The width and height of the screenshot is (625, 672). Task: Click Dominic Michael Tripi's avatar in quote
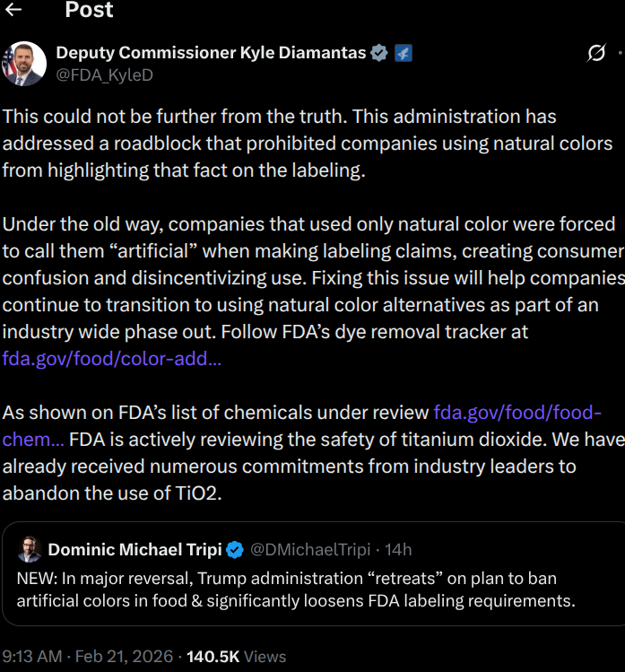coord(30,549)
